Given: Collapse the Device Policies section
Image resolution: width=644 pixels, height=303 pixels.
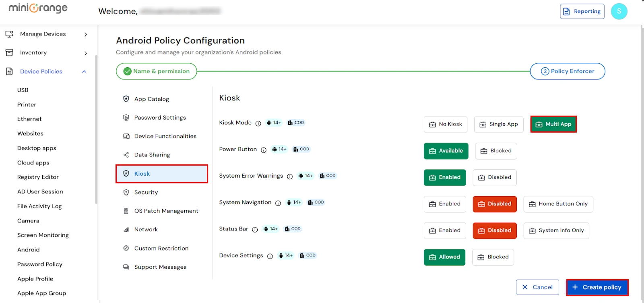Looking at the screenshot, I should pyautogui.click(x=84, y=72).
